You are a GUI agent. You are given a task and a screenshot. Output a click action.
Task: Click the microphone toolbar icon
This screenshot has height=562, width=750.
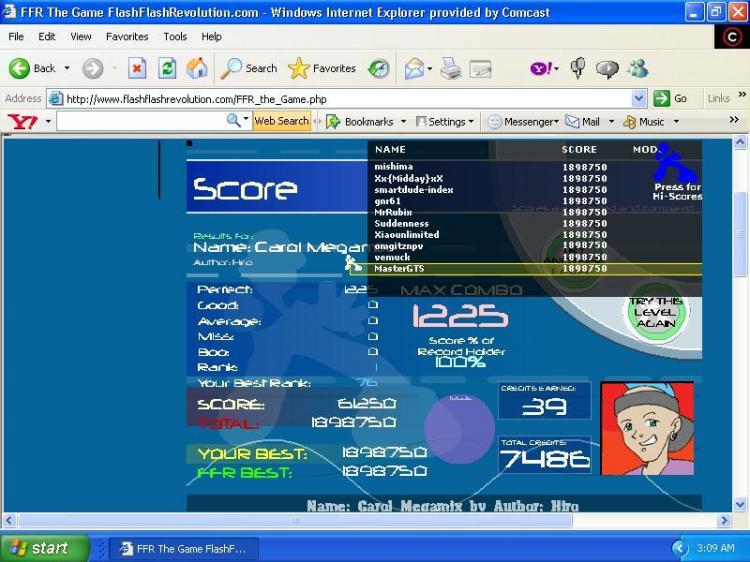578,68
